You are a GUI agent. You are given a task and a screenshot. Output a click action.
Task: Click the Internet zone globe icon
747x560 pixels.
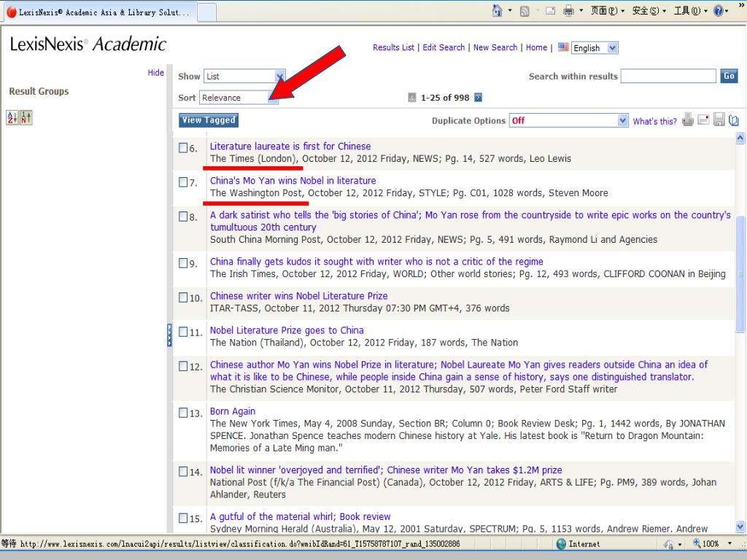(561, 544)
